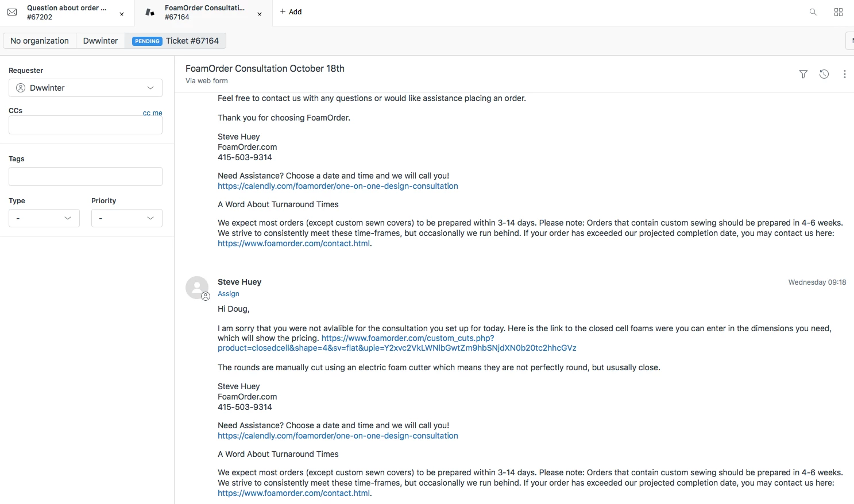Open the Question about order #67202 tab
Screen dimensions: 854x504
[x=67, y=13]
